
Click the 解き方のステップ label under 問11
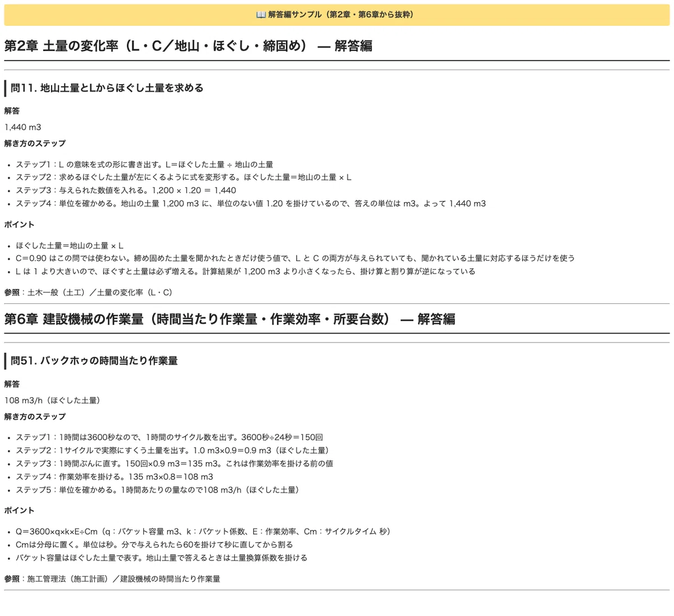point(35,143)
